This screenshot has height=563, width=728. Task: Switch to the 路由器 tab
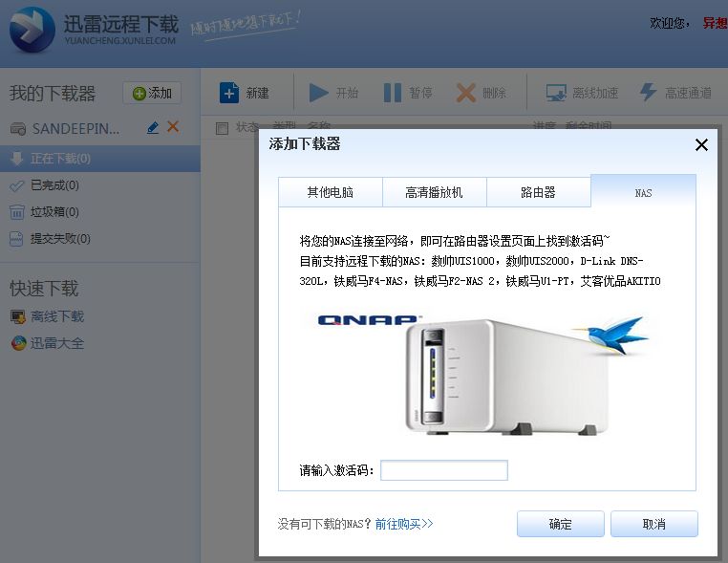pyautogui.click(x=538, y=192)
